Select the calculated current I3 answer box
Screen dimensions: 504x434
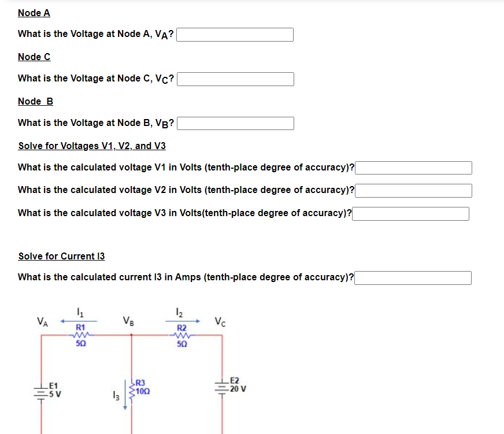tap(413, 278)
